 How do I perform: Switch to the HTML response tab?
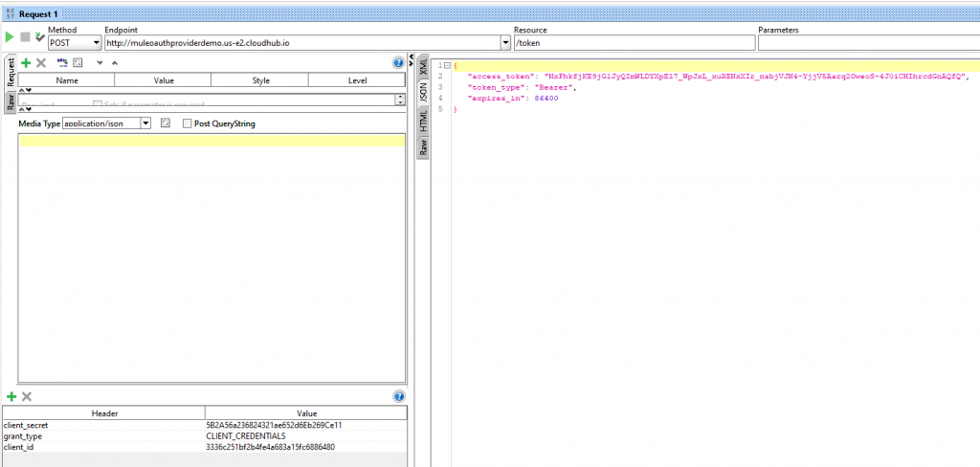[422, 121]
